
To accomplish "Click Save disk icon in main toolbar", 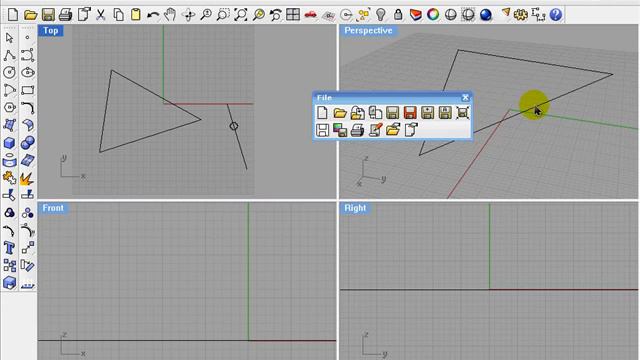I will tap(48, 15).
